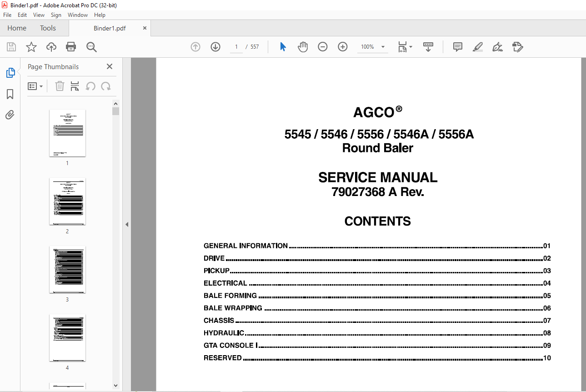
Task: Delete selected page with trash icon
Action: pos(60,86)
